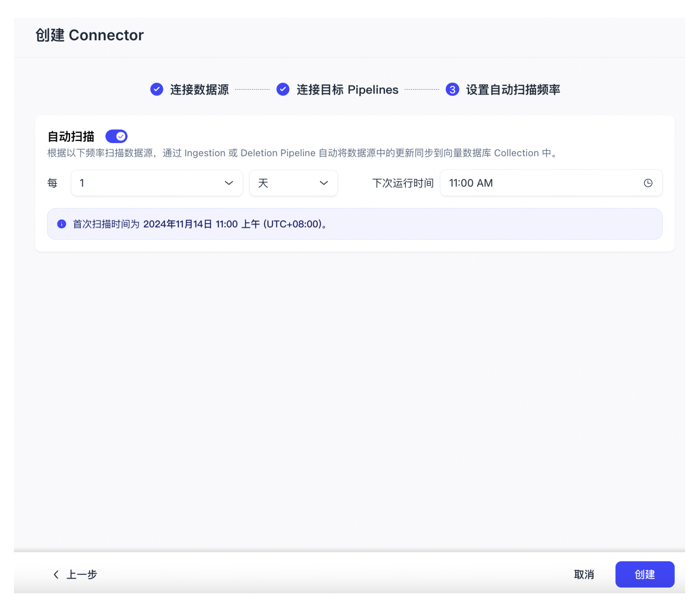Toggle the 自动扫描 switch off
700x611 pixels.
click(116, 136)
